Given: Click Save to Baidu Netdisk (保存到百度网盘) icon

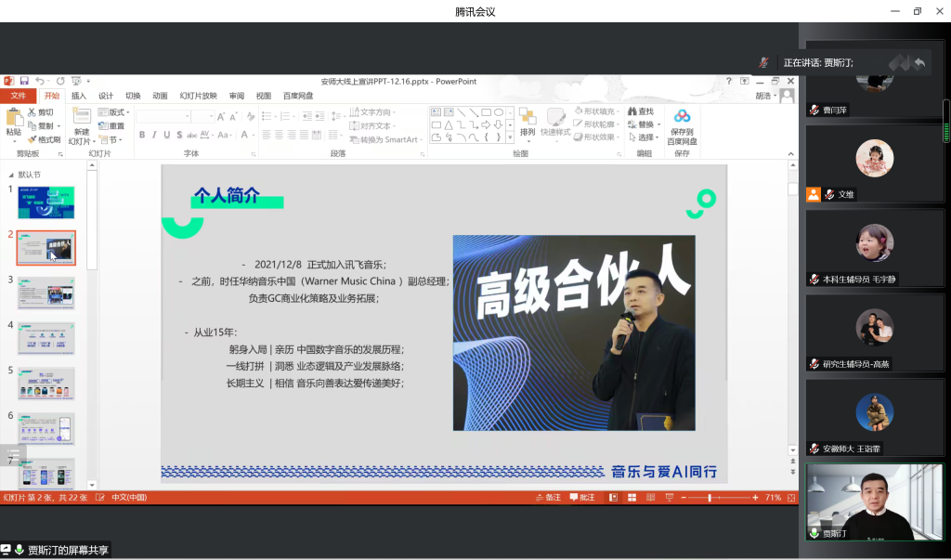Looking at the screenshot, I should (682, 117).
